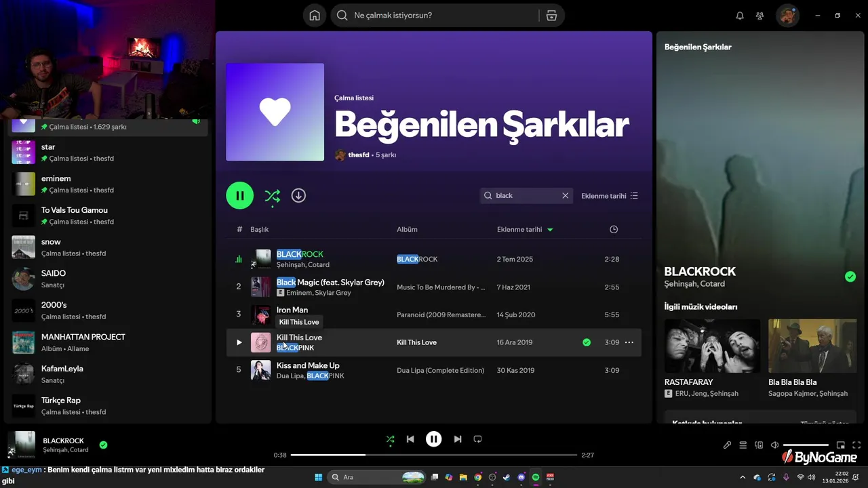
Task: Sort by 'Eklenme tarihi' column header
Action: (x=525, y=230)
